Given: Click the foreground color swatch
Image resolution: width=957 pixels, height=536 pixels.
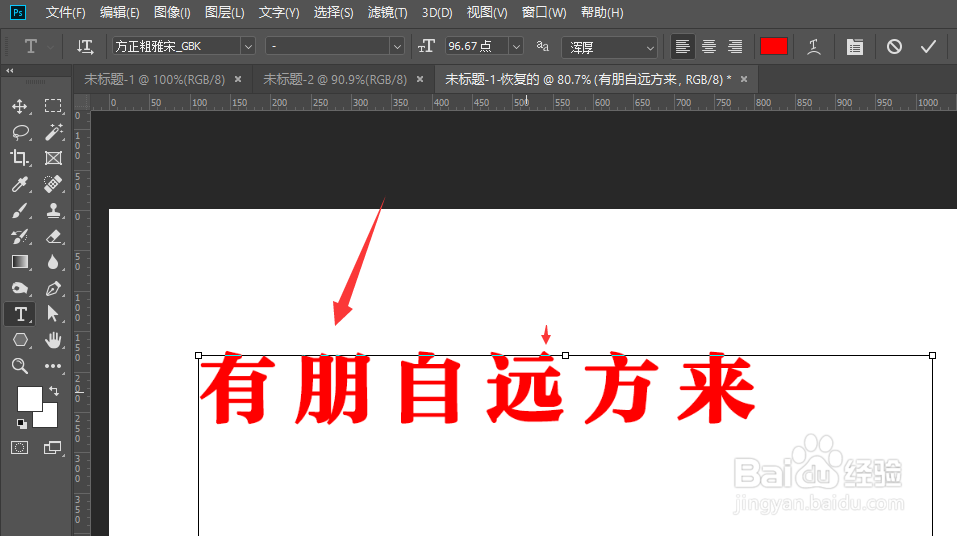Looking at the screenshot, I should tap(28, 398).
